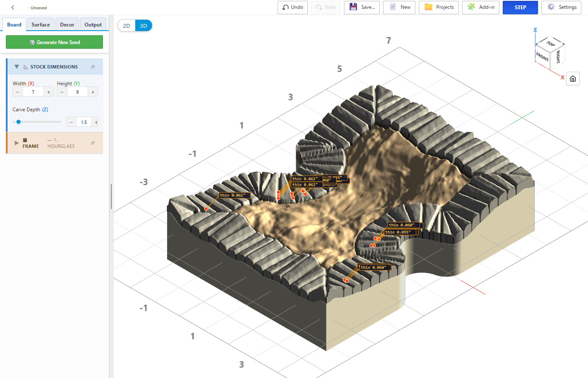Screen dimensions: 588x378
Task: Decrease the Carve Depth value
Action: pos(71,122)
